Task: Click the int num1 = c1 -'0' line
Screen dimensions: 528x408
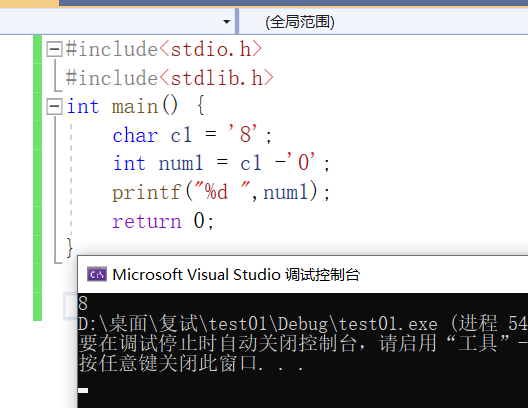Action: 221,163
